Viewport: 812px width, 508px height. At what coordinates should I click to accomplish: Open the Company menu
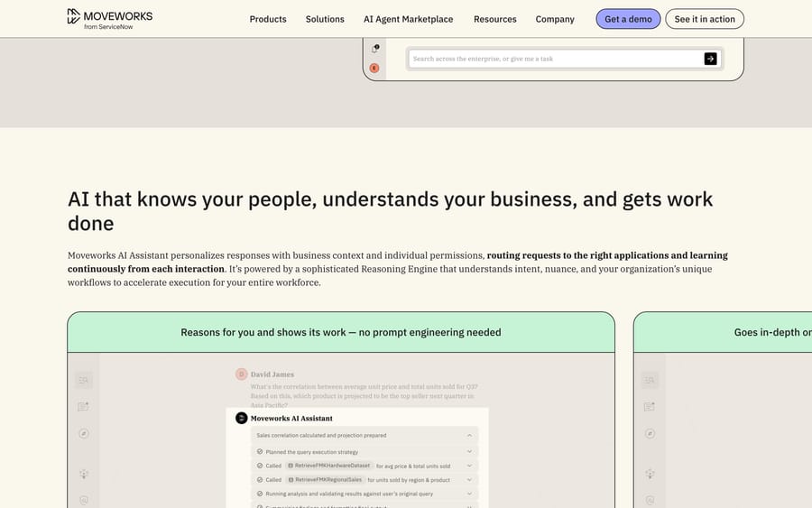[555, 19]
